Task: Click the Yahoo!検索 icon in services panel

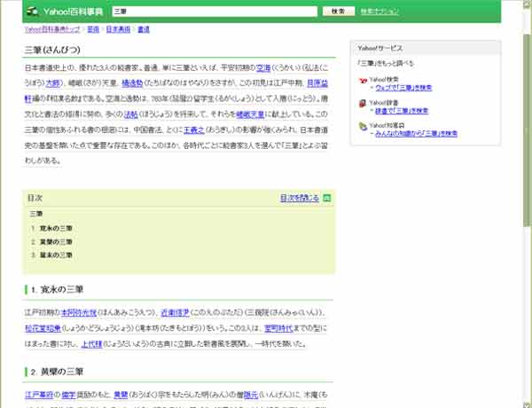Action: pyautogui.click(x=363, y=81)
